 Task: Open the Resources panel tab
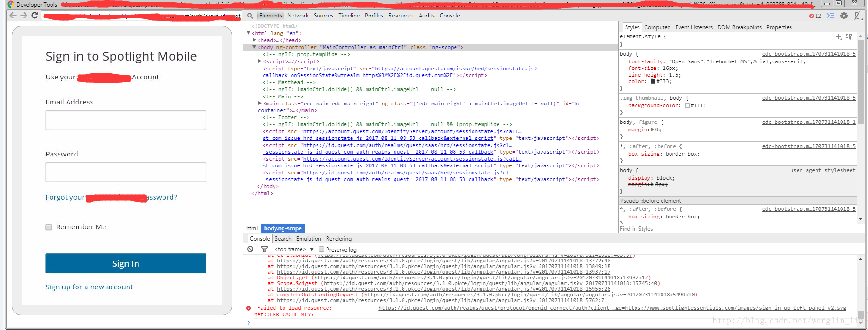[x=401, y=16]
